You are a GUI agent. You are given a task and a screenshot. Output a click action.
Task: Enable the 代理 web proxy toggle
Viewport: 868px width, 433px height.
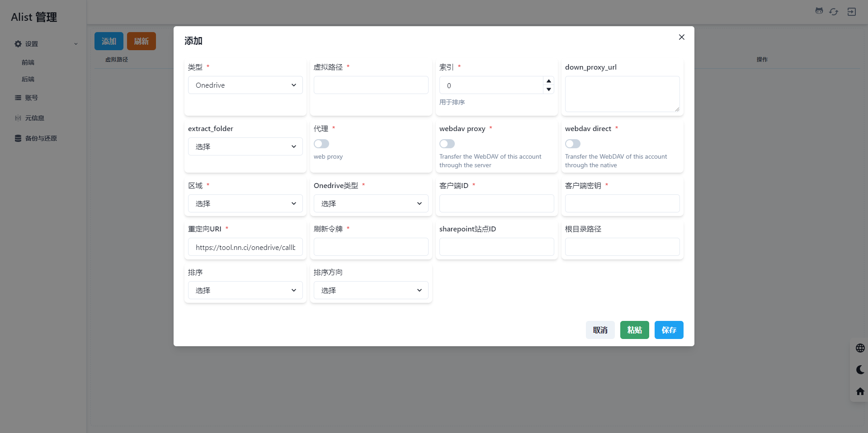(x=321, y=144)
